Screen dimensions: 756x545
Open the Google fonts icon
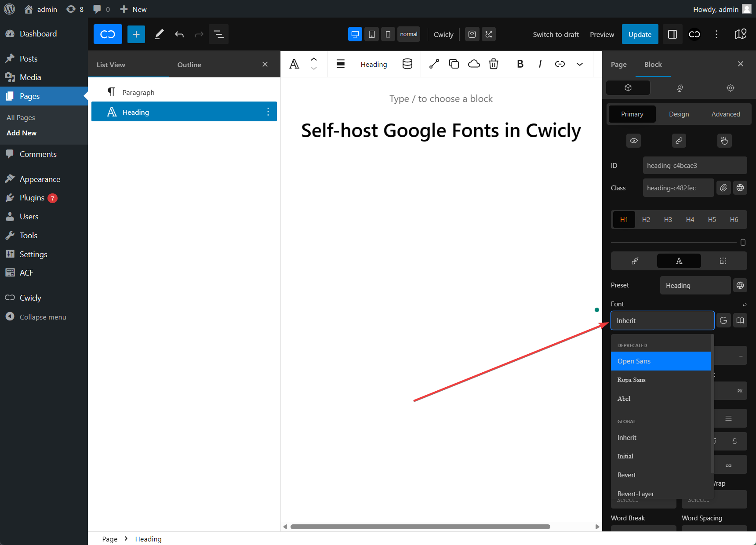click(x=723, y=320)
